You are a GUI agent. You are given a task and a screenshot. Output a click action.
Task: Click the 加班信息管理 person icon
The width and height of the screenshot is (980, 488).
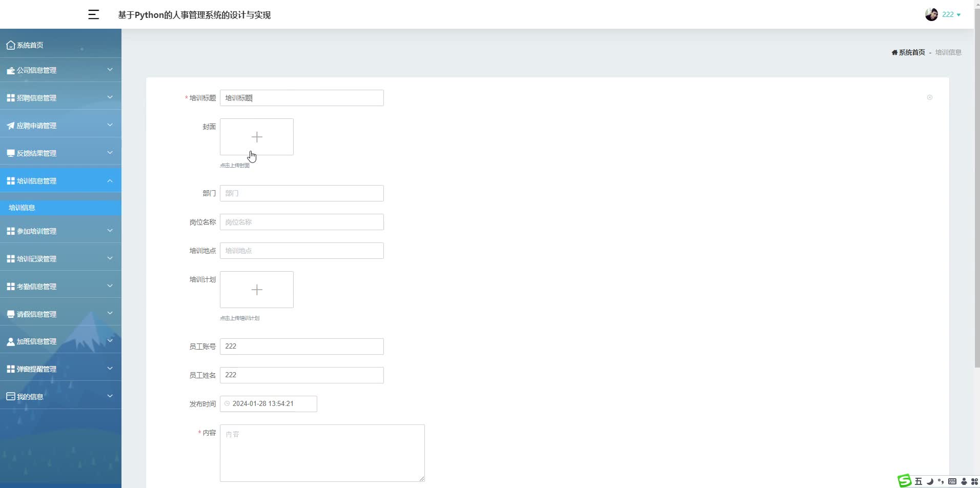(10, 341)
